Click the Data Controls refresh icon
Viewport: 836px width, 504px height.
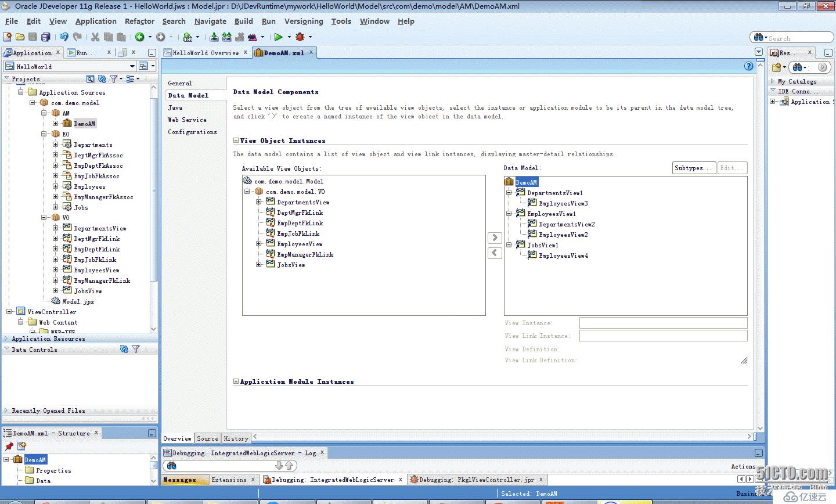click(x=124, y=349)
